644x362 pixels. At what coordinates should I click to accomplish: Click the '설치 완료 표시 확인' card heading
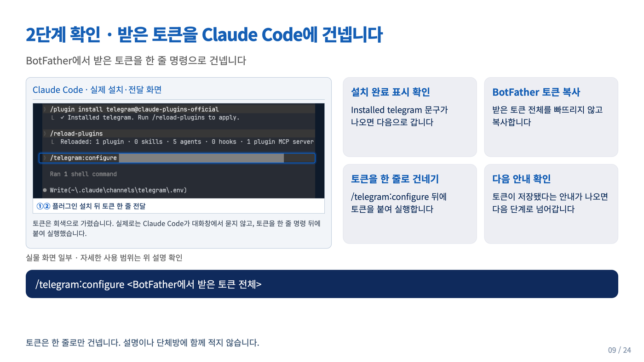(x=390, y=92)
